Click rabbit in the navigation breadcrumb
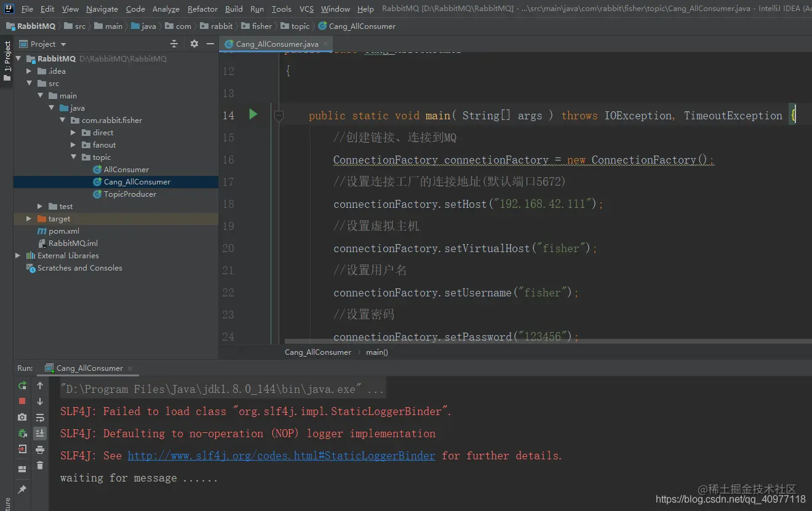Viewport: 812px width, 511px height. click(215, 26)
